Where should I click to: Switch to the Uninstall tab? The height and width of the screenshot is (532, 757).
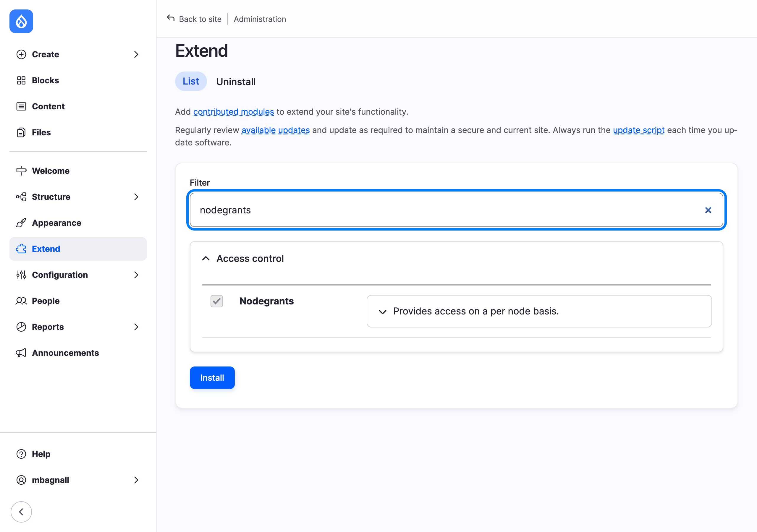pos(236,82)
